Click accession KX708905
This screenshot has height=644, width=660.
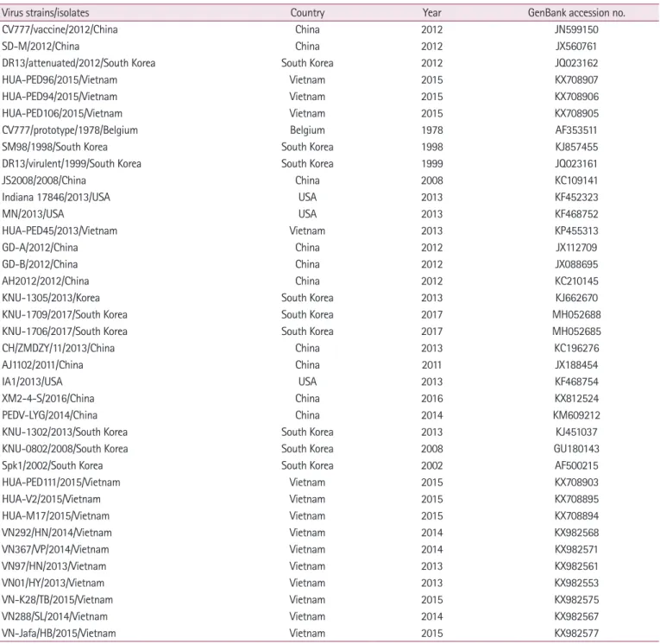[576, 113]
